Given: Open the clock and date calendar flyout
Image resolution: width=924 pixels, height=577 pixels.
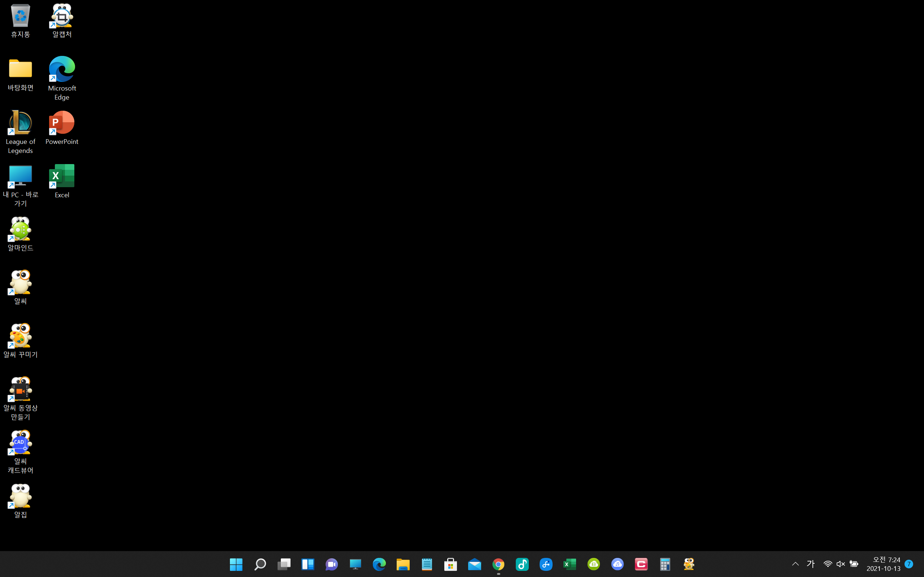Looking at the screenshot, I should pyautogui.click(x=883, y=564).
